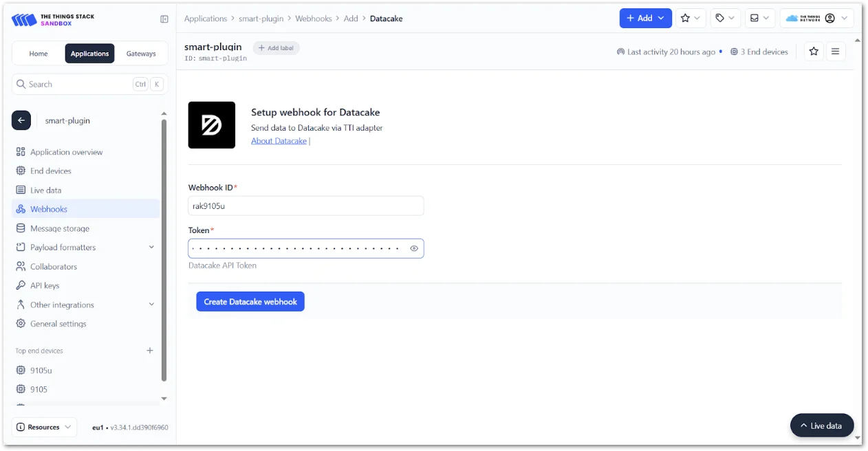The width and height of the screenshot is (868, 451).
Task: Select Webhooks in sidebar
Action: click(x=85, y=209)
